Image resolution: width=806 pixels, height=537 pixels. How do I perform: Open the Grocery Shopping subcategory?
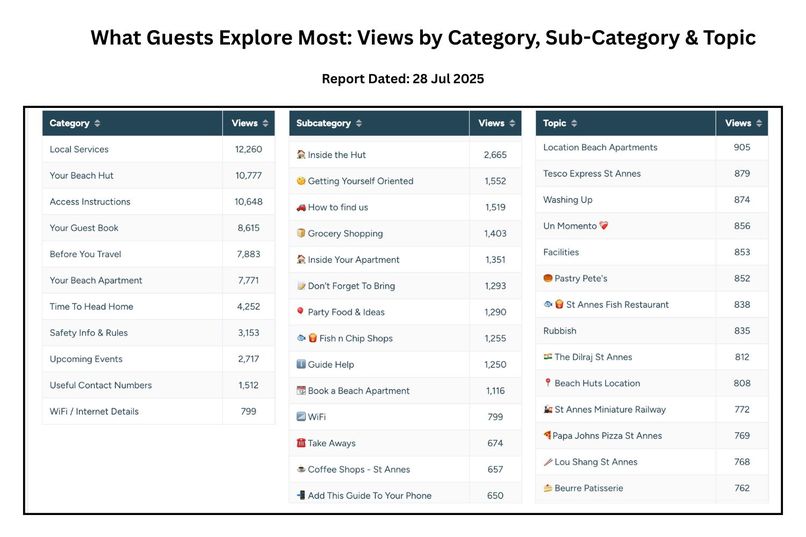(405, 233)
